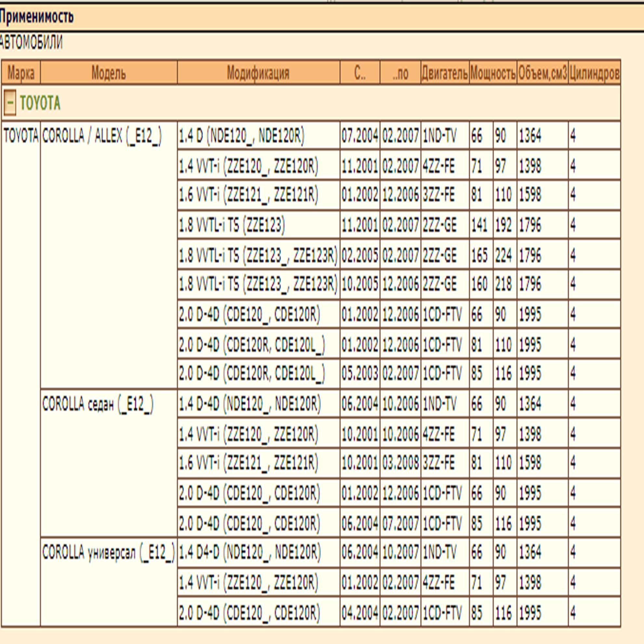Click the Двигатель column header

[445, 72]
